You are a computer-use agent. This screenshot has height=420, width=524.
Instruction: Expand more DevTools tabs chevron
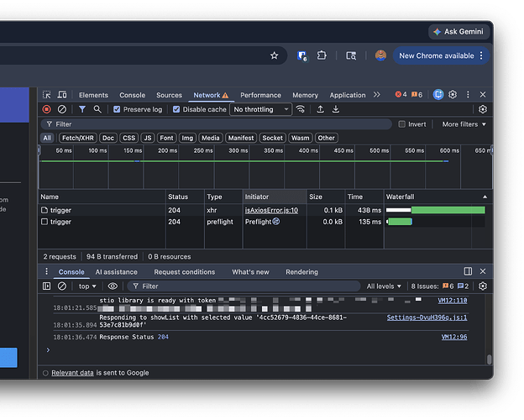coord(377,95)
